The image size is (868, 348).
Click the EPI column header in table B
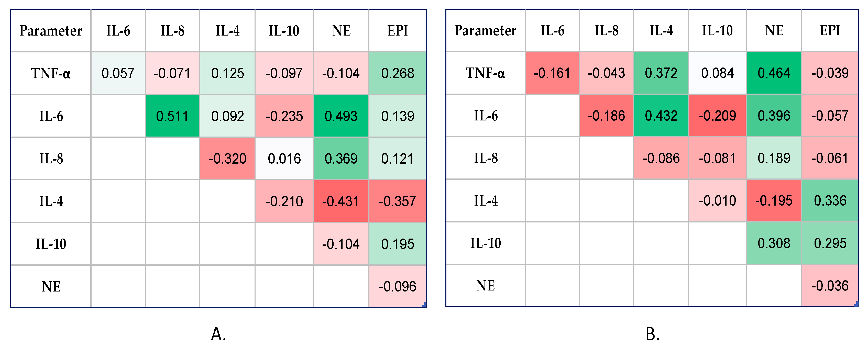pyautogui.click(x=830, y=31)
